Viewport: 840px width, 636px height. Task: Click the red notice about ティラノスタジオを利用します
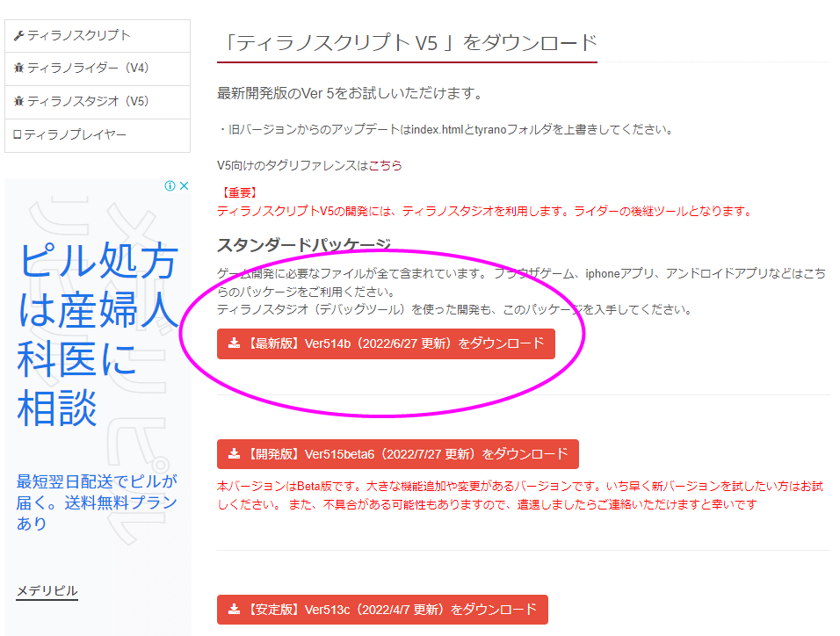[484, 212]
